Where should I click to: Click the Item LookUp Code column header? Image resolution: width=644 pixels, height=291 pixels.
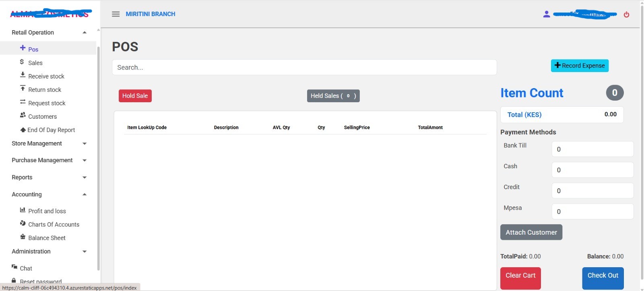(x=147, y=128)
